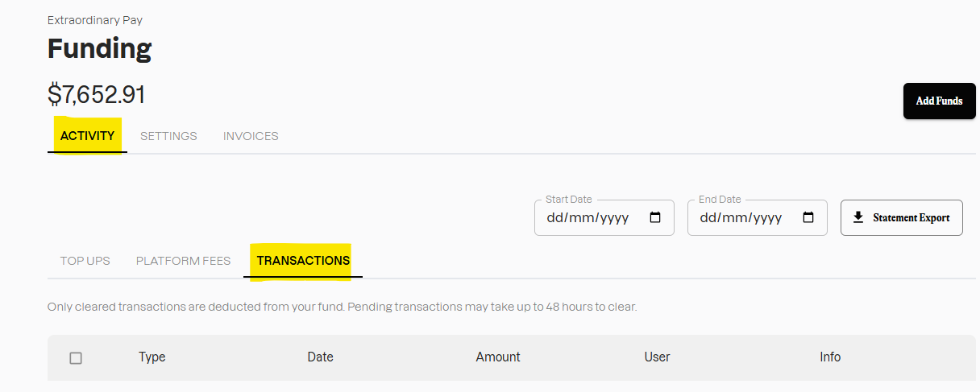Open the Settings tab
This screenshot has height=392, width=980.
coord(168,136)
